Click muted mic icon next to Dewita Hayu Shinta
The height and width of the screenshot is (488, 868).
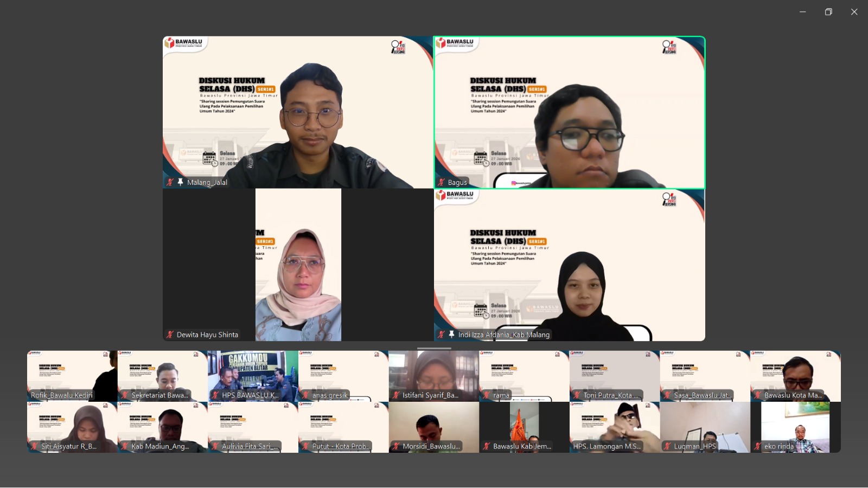click(170, 335)
